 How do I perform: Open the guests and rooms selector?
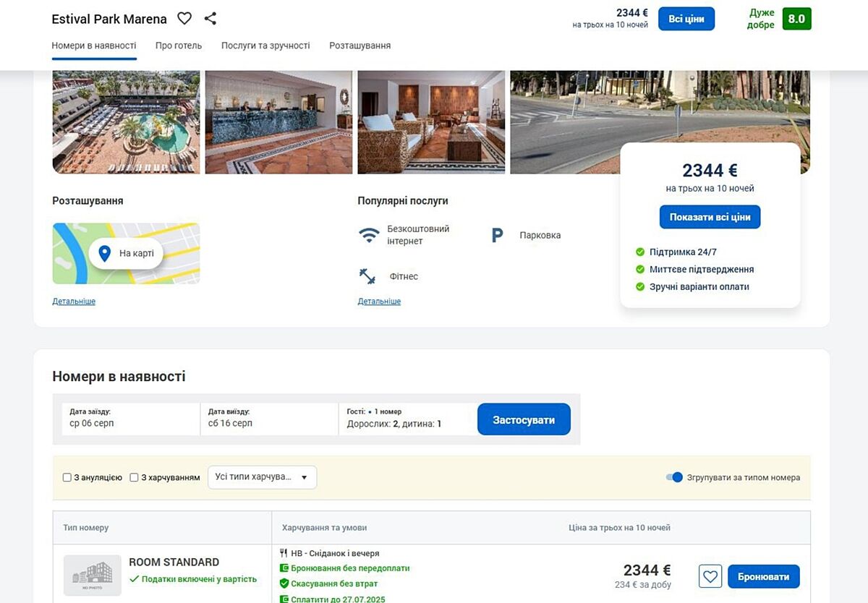click(407, 419)
